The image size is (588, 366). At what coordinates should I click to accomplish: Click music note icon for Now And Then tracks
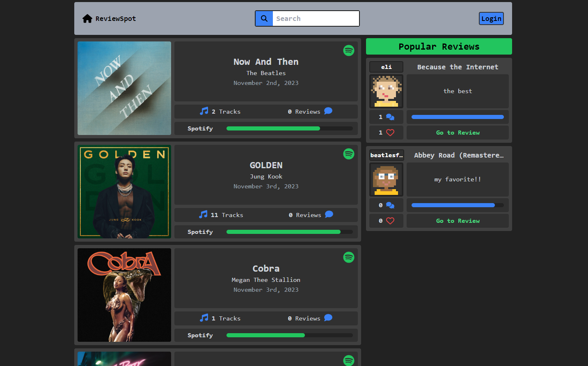204,111
